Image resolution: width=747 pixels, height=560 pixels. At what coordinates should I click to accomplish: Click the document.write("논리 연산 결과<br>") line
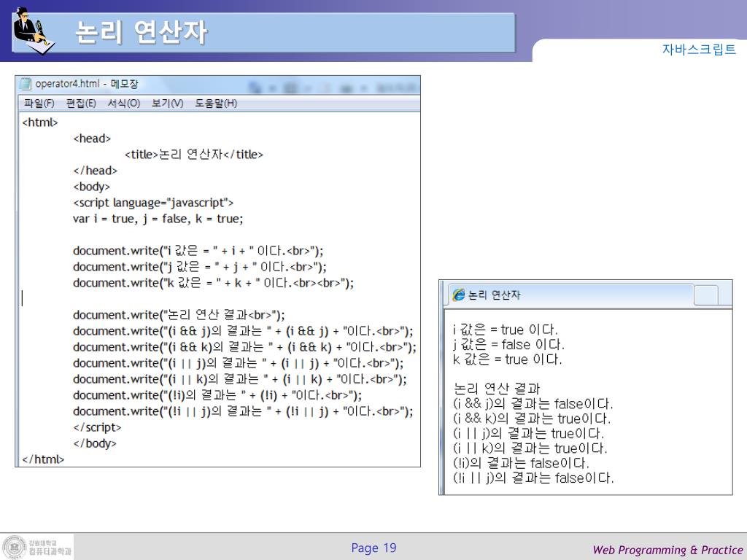pyautogui.click(x=179, y=315)
